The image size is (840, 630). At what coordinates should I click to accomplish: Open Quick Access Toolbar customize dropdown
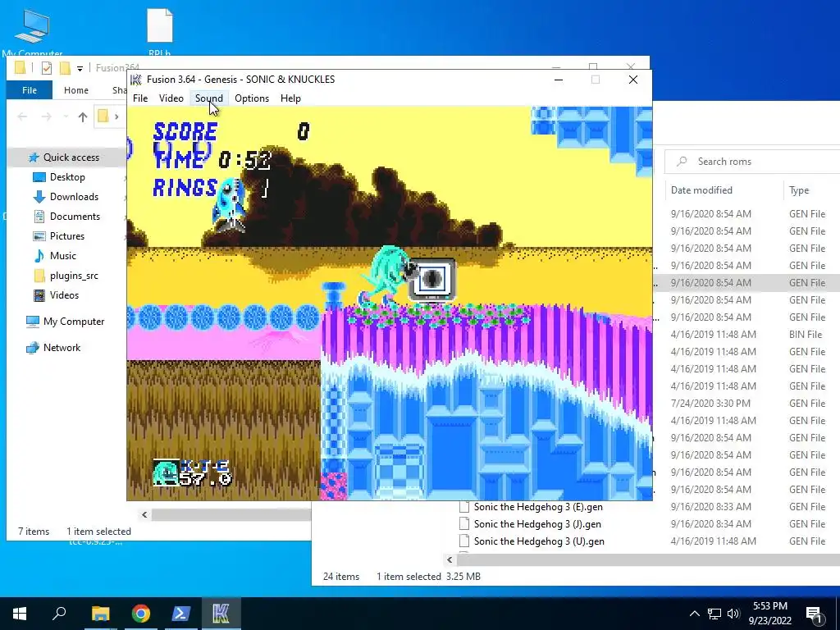[80, 68]
